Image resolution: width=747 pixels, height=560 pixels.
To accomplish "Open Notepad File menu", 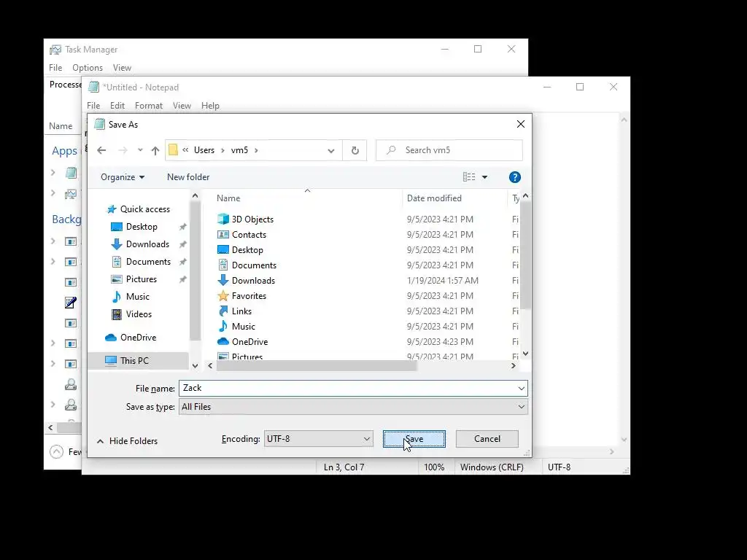I will click(93, 106).
